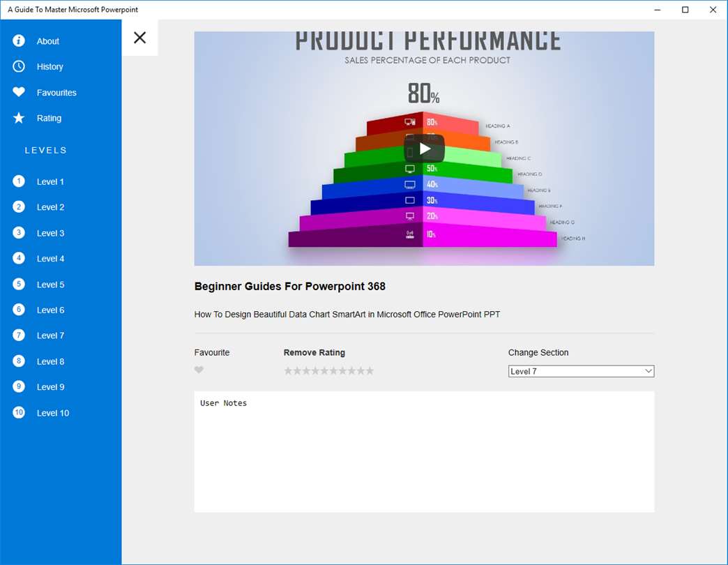Click the Level 6 number badge

19,310
